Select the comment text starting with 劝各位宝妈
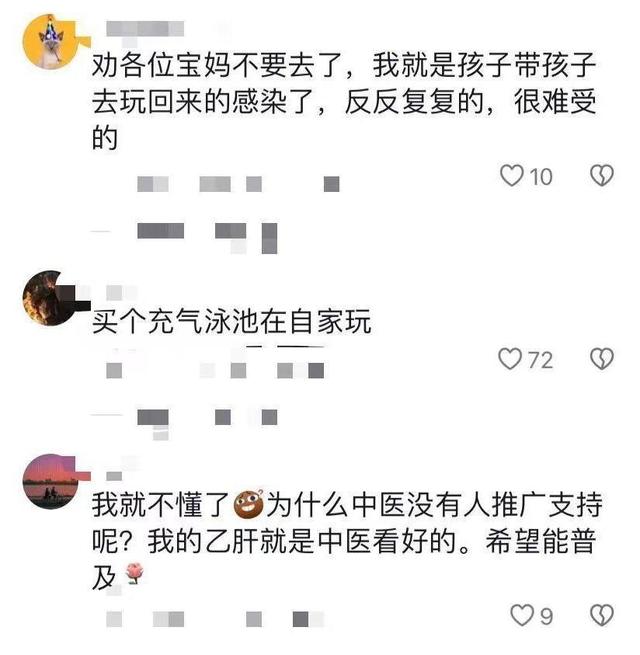 tap(344, 101)
